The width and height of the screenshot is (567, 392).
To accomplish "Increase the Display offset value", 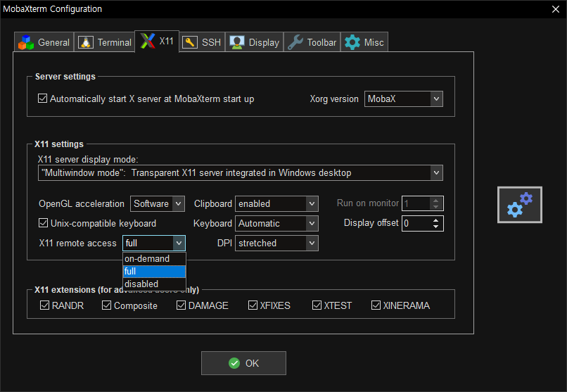I will pyautogui.click(x=435, y=220).
